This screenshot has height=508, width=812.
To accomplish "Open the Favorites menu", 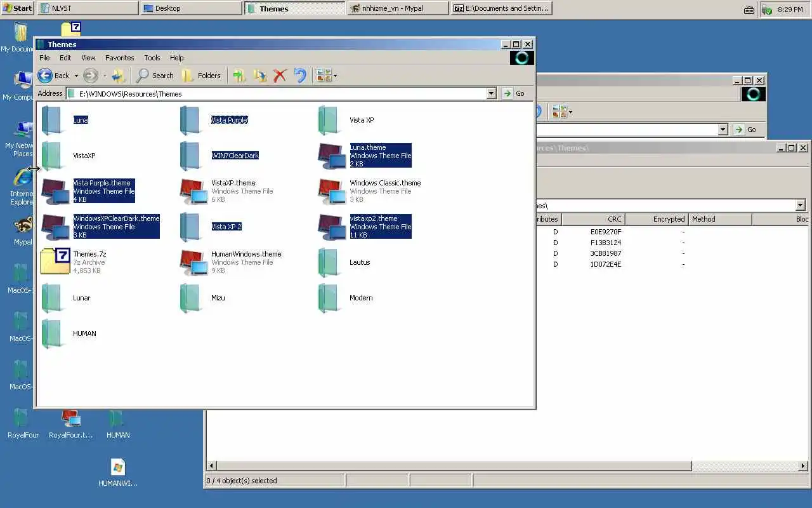I will point(119,58).
